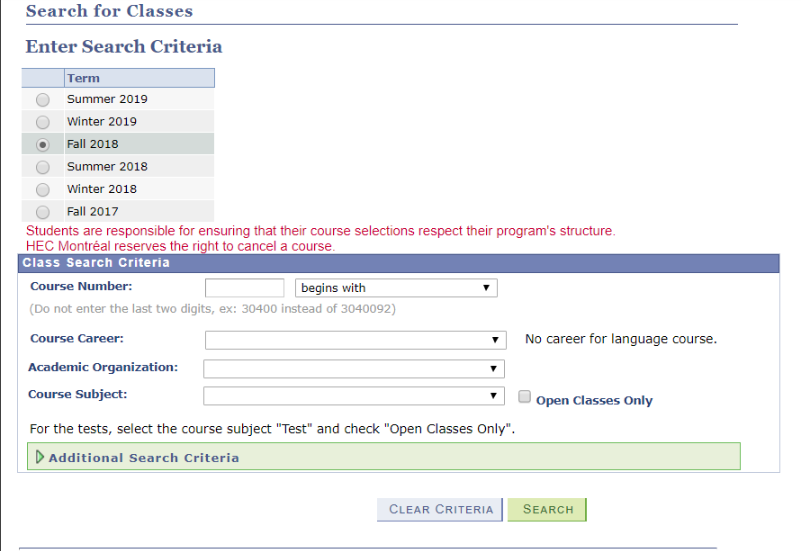Click the Term column header

point(139,78)
